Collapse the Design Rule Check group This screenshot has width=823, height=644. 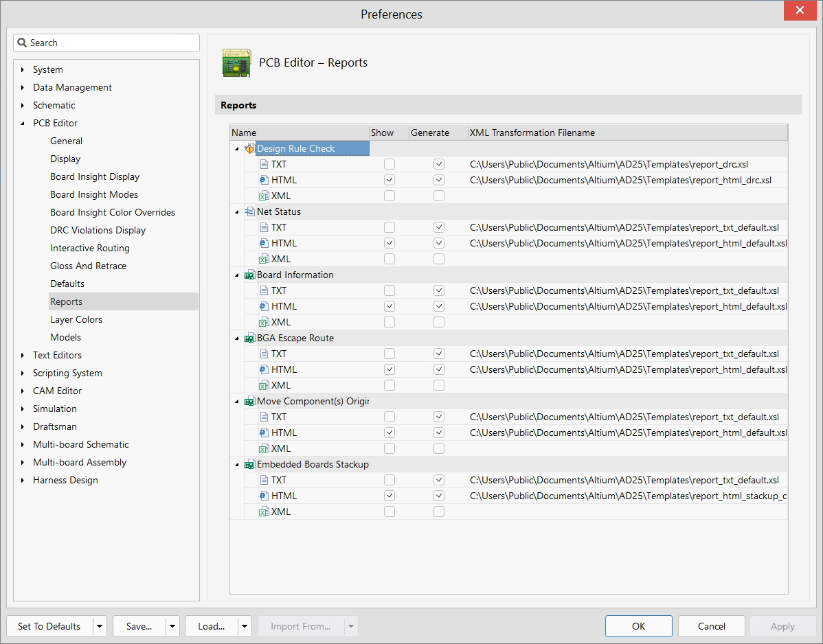pos(237,149)
